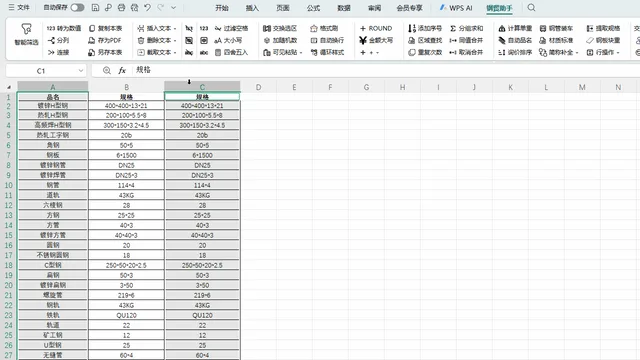This screenshot has height=360, width=640.
Task: Click the 复制本表 copy sheet icon
Action: point(105,28)
